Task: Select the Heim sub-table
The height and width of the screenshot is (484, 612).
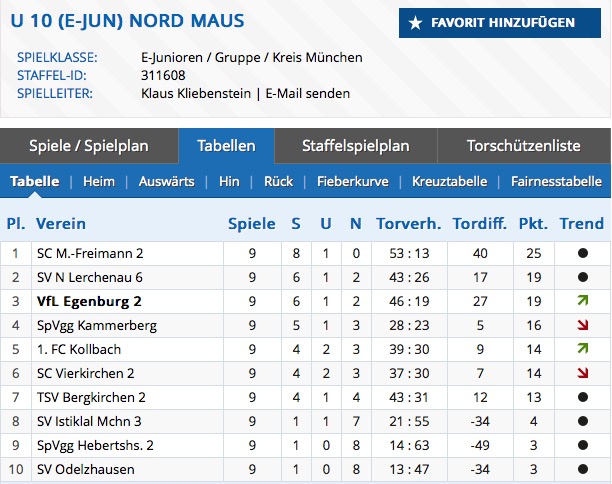Action: point(99,182)
